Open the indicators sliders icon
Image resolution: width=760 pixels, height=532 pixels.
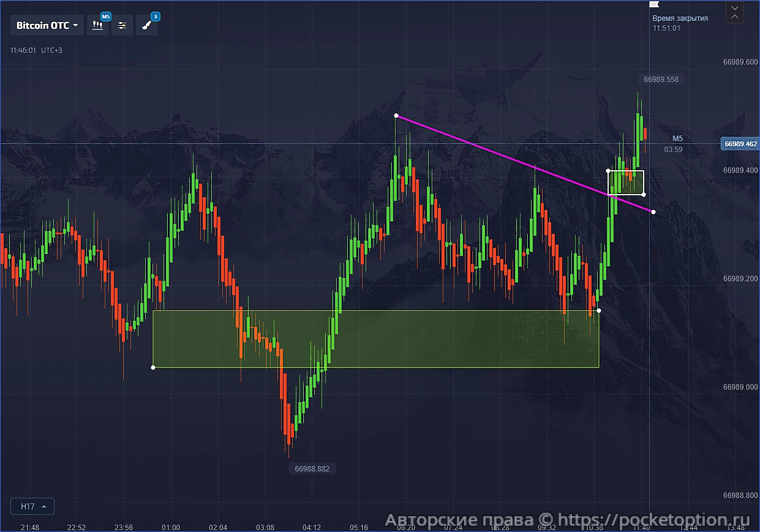122,26
